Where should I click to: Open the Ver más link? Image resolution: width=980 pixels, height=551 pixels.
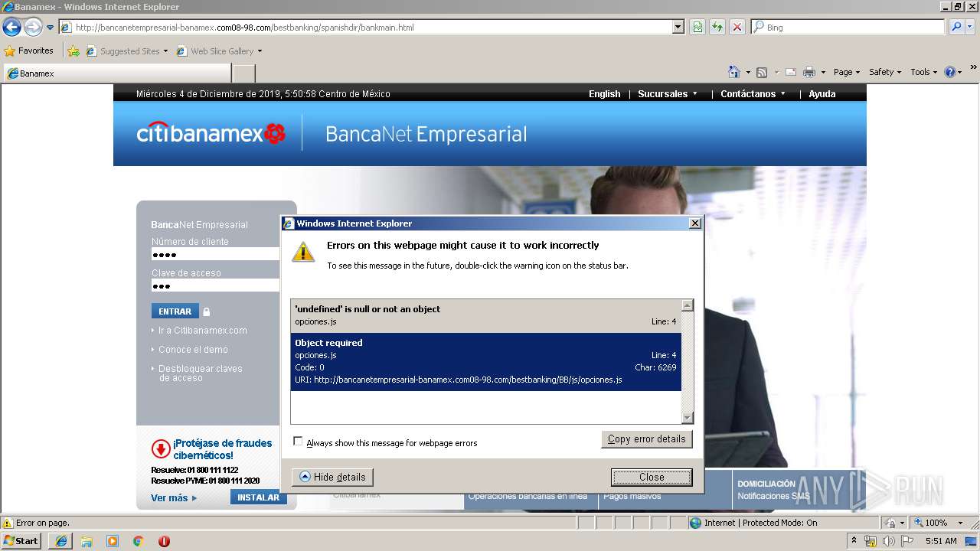pos(174,498)
